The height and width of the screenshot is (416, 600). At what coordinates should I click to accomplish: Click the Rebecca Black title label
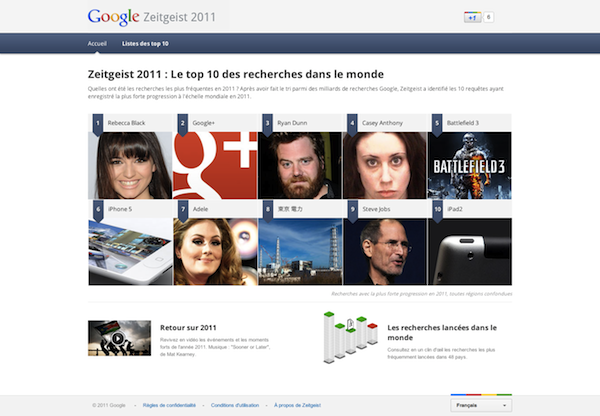pos(126,123)
